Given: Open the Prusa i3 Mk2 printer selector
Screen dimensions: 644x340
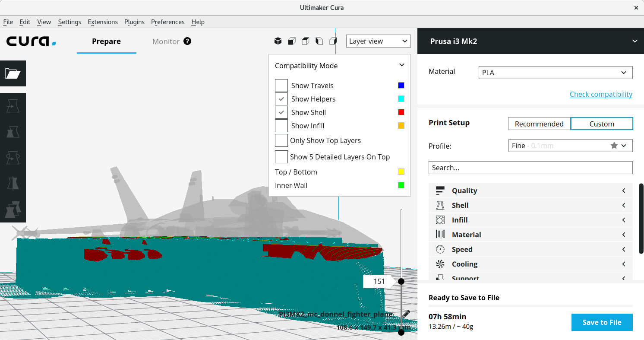Looking at the screenshot, I should click(530, 41).
